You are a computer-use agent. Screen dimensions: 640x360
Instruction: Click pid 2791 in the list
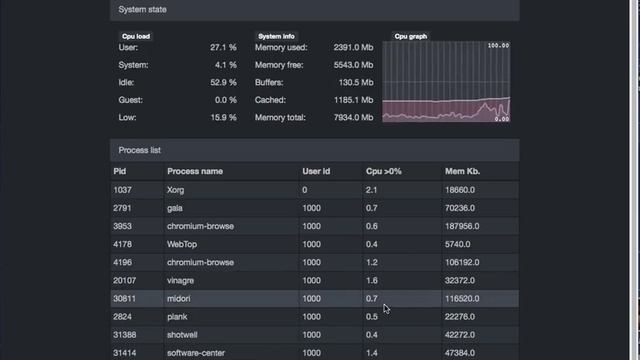[x=122, y=208]
